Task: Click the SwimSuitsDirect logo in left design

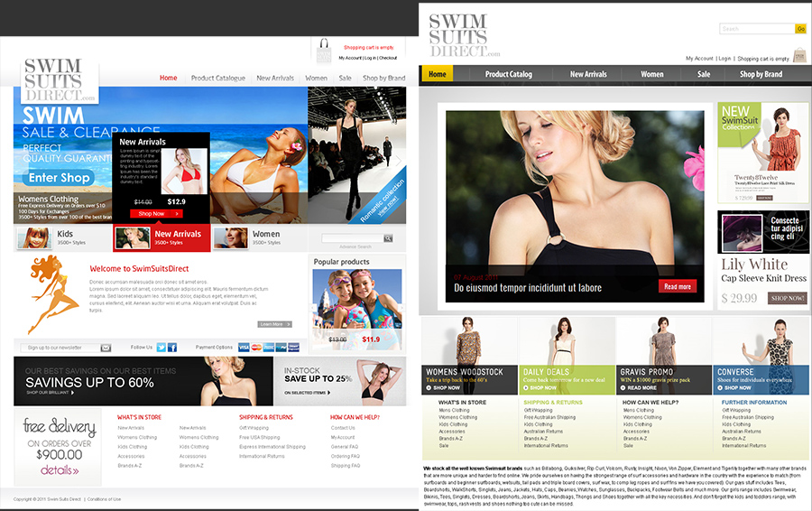Action: [60, 79]
